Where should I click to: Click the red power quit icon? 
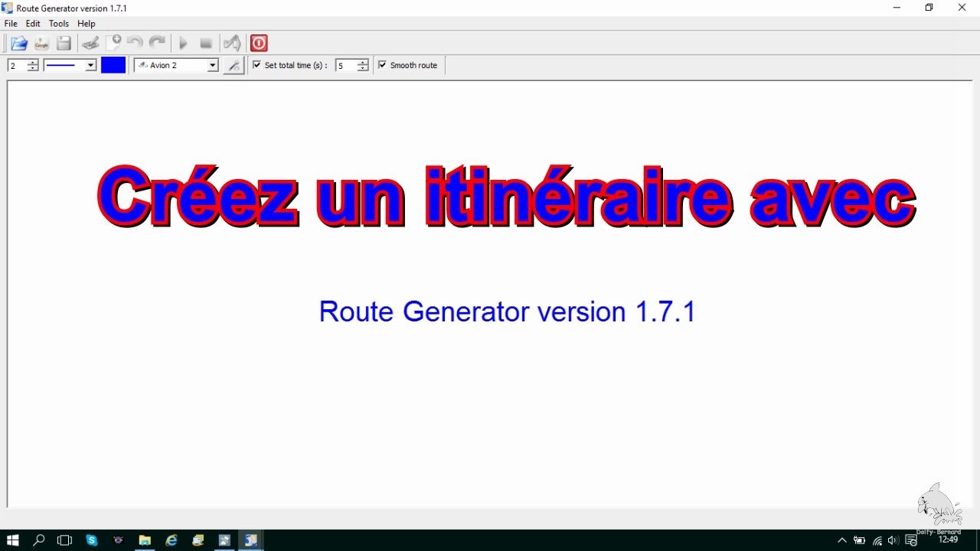coord(259,44)
